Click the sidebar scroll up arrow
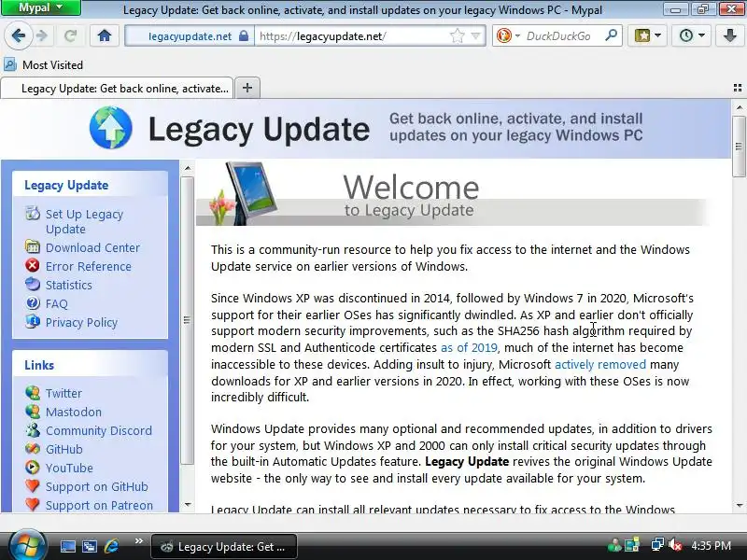Viewport: 747px width, 560px height. tap(188, 168)
